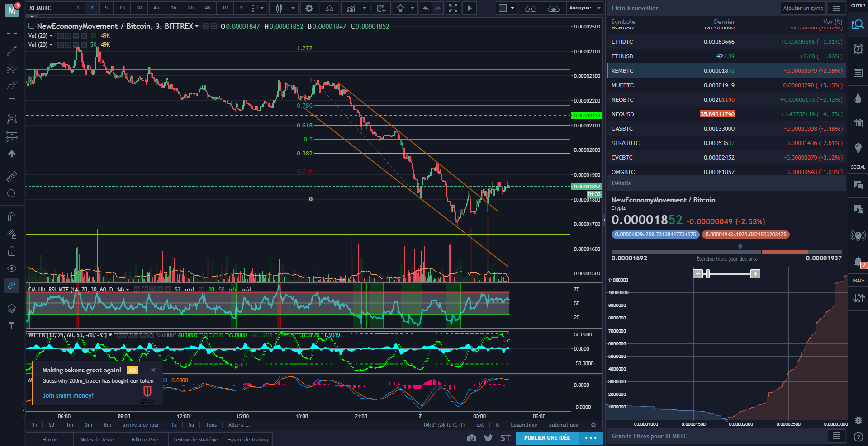Enter fullscreen mode from the top toolbar
The image size is (868, 446).
pos(453,8)
